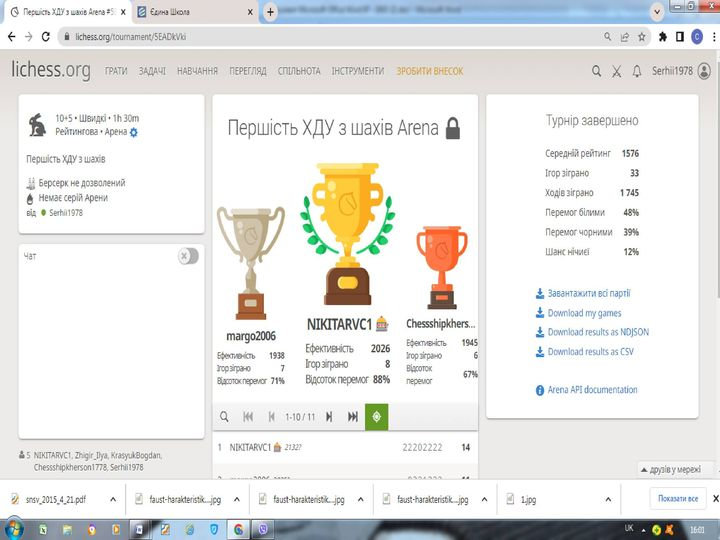Open the ЗАДАЧІ menu
Viewport: 720px width, 540px height.
(x=152, y=71)
